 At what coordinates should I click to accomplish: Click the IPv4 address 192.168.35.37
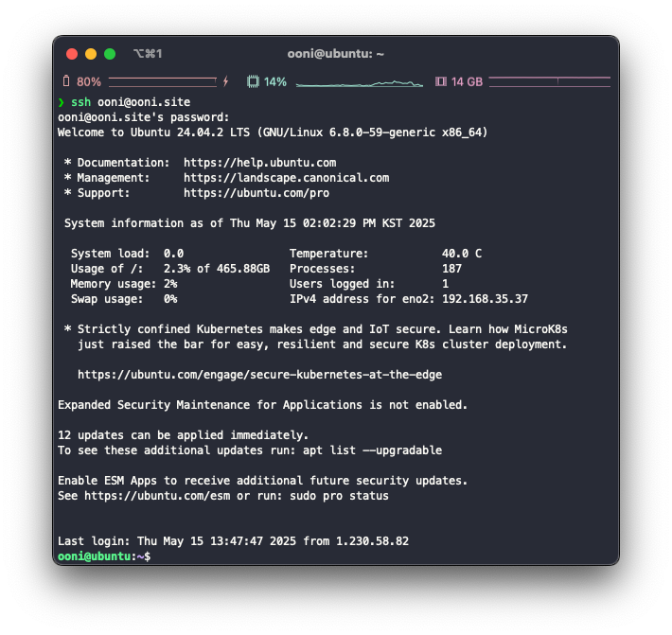[x=486, y=299]
